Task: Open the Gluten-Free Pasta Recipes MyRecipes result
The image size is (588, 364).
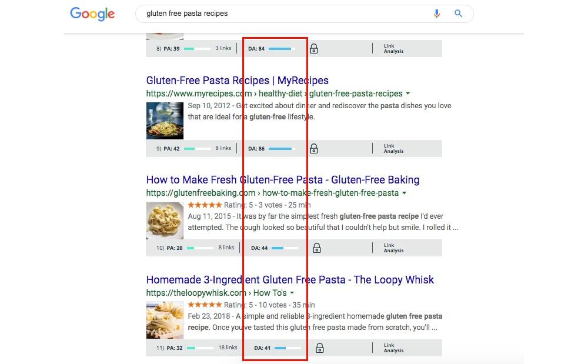Action: tap(238, 80)
